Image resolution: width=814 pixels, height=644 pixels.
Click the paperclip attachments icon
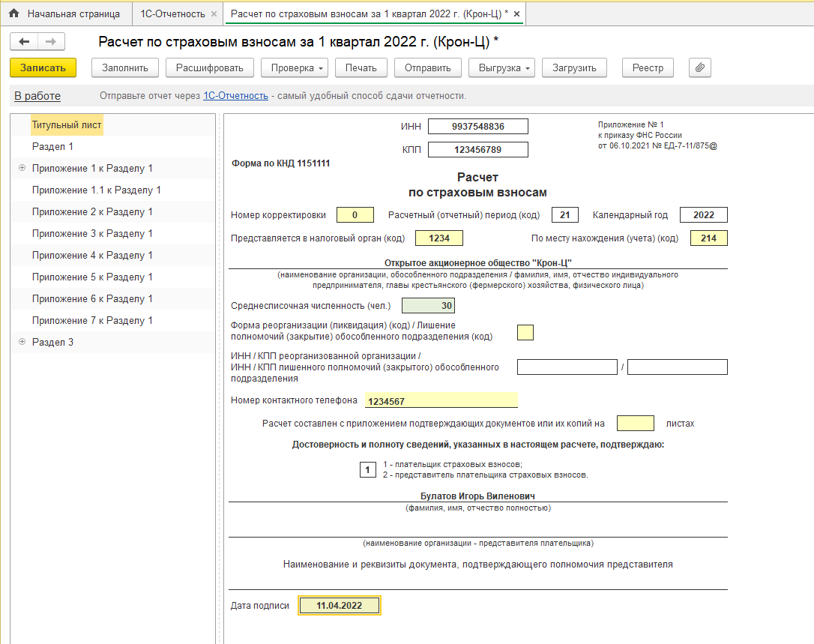[699, 67]
